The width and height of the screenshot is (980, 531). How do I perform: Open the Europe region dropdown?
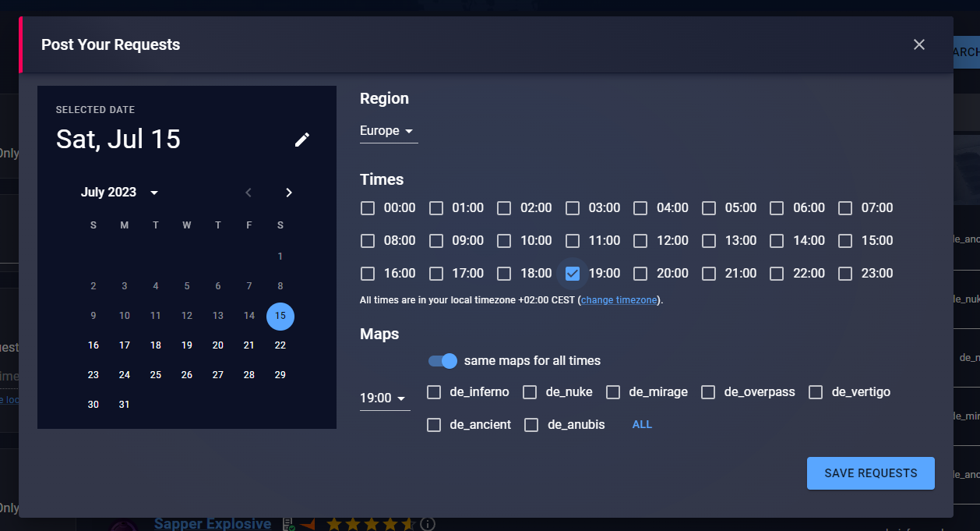pyautogui.click(x=387, y=131)
